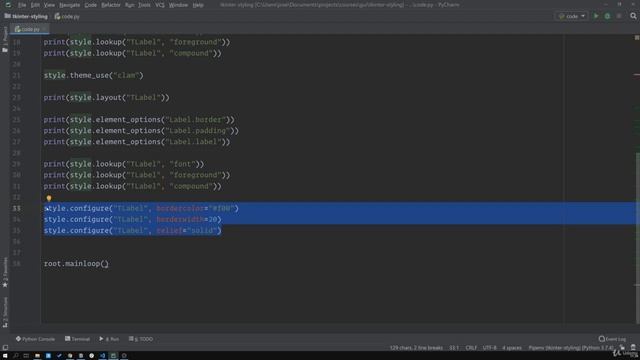Screen dimensions: 640x360
Task: Click the bordercolor configure line 33
Action: click(141, 208)
